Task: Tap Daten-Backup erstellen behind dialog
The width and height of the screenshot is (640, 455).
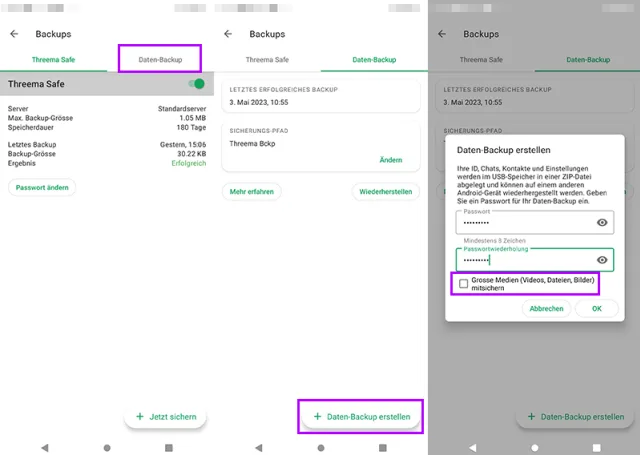Action: [x=576, y=417]
